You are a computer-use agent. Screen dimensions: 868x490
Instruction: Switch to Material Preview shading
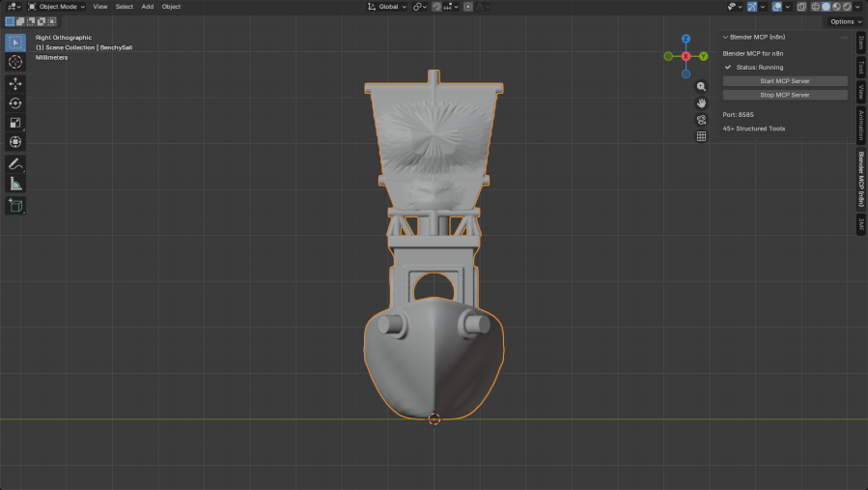pos(836,7)
